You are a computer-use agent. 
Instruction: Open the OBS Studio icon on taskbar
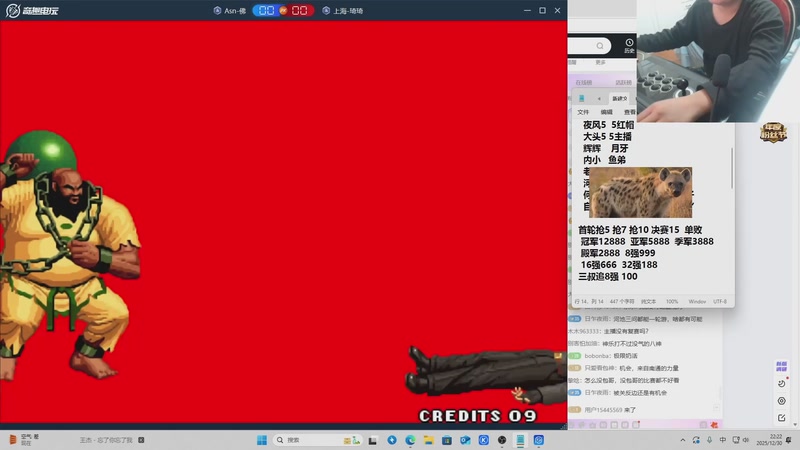(x=502, y=440)
